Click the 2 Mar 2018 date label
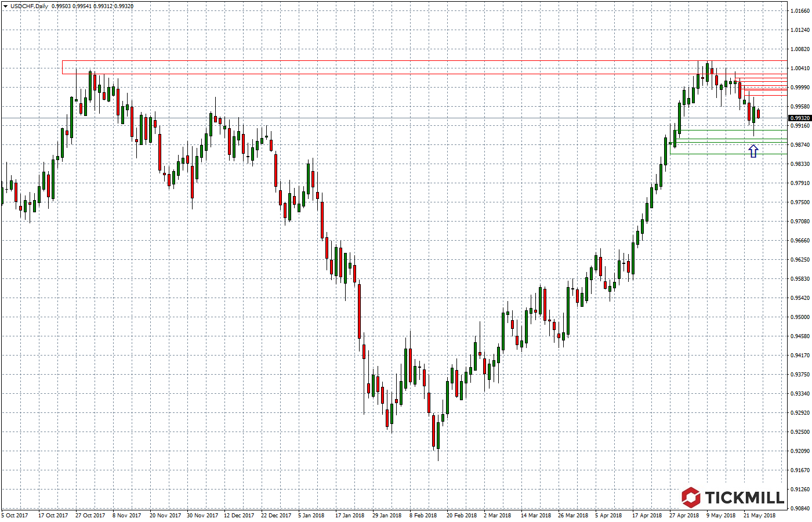812x522 pixels. tap(498, 515)
